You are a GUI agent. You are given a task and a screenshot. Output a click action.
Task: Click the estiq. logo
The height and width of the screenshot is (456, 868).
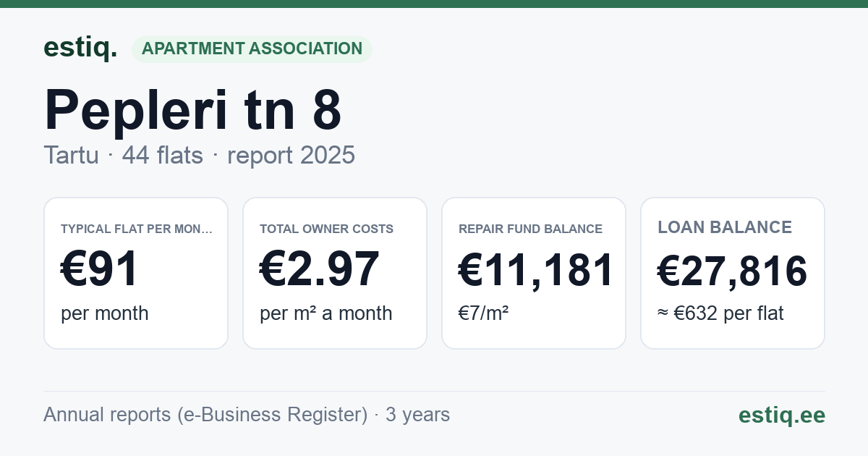click(x=80, y=48)
